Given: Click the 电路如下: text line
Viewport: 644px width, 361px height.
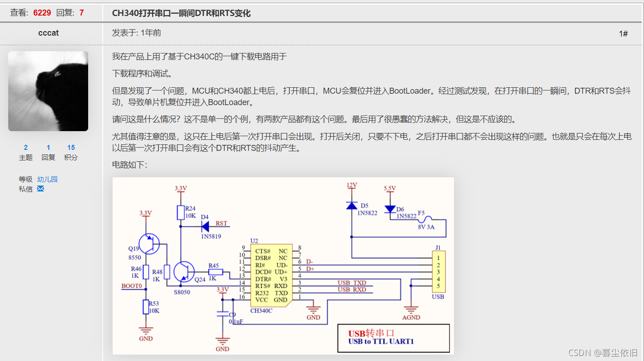Looking at the screenshot, I should point(130,165).
